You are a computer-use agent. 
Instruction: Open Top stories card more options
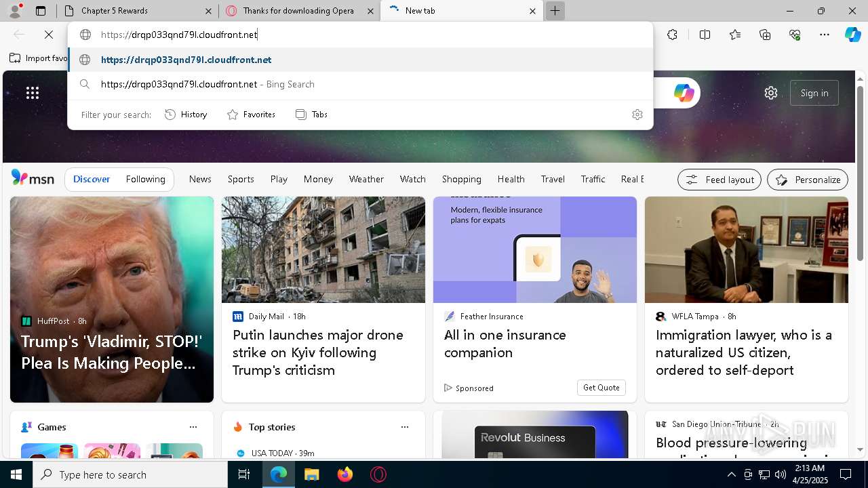pyautogui.click(x=405, y=427)
